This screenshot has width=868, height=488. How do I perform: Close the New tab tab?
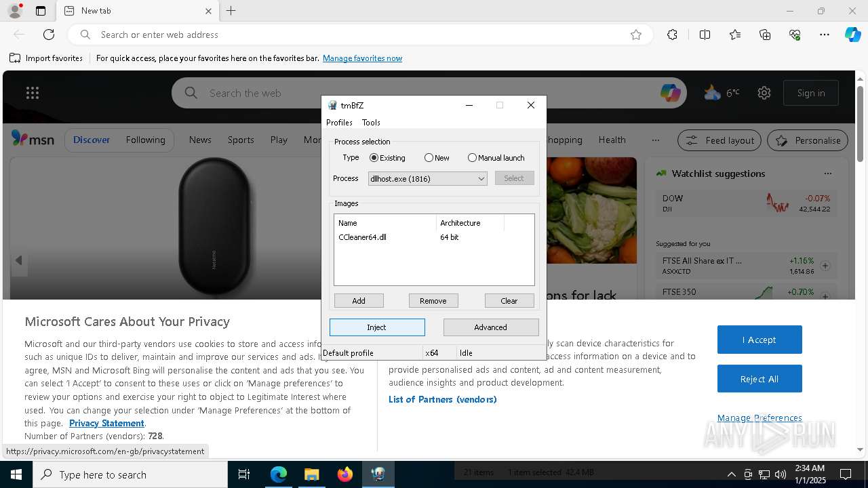pos(208,11)
